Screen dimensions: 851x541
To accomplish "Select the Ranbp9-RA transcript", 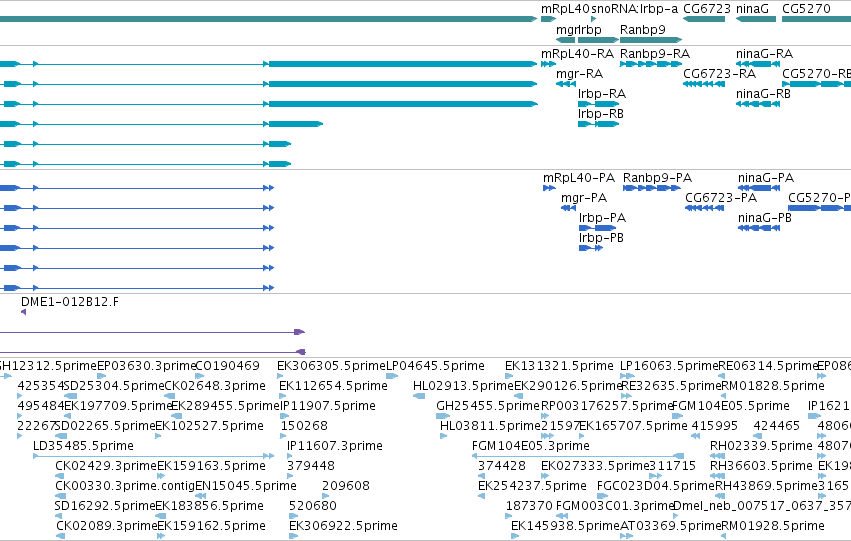I will point(650,64).
